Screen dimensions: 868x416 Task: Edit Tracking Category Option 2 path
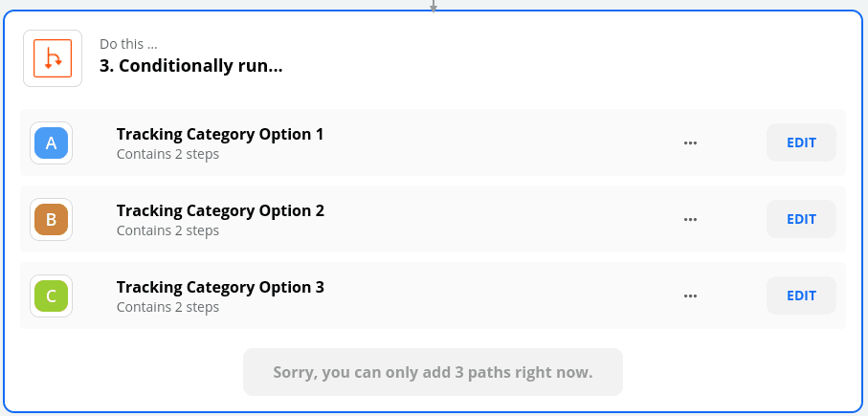tap(801, 220)
